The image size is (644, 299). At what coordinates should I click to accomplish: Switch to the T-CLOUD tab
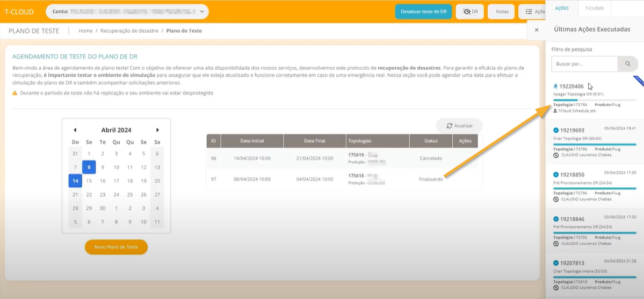[x=594, y=8]
